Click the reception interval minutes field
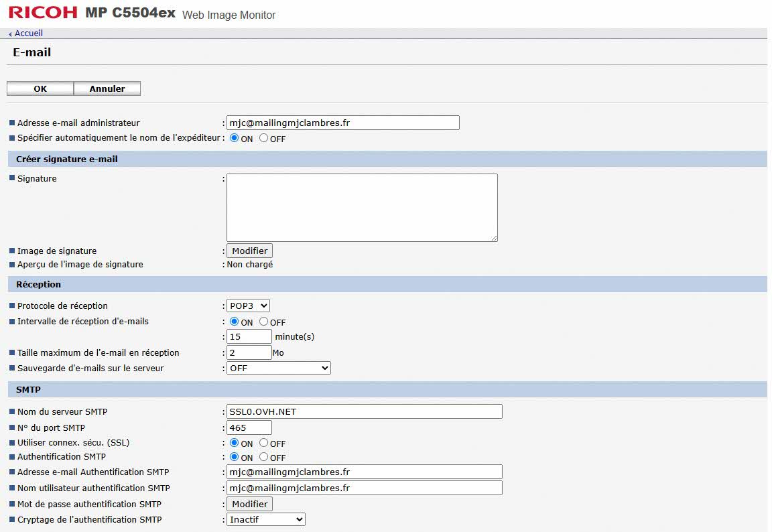This screenshot has height=532, width=772. [x=249, y=336]
